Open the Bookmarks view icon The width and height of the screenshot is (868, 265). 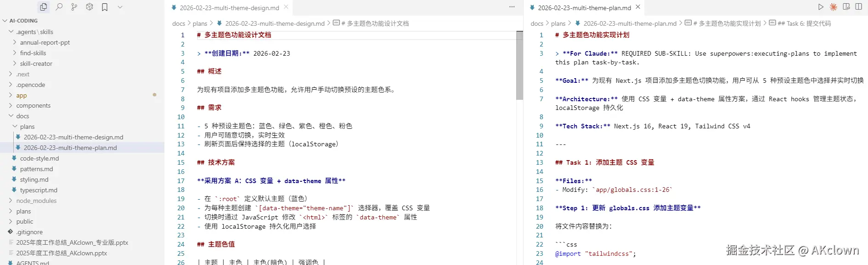pos(105,7)
